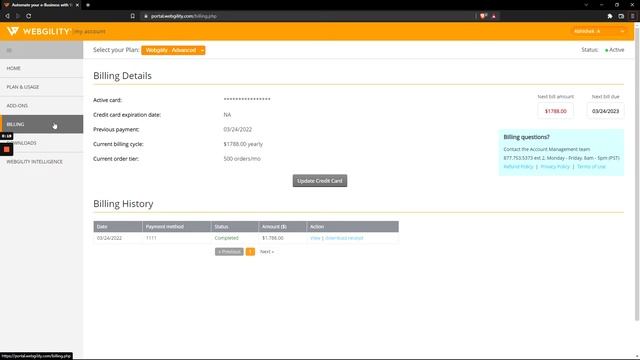Viewport: 640px width, 360px height.
Task: Click the Update Credit Card button
Action: tap(320, 181)
